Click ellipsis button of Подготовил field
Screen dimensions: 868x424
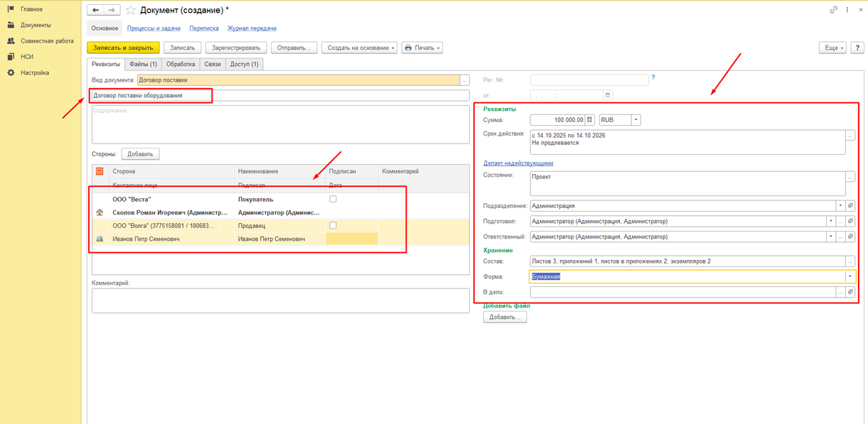click(840, 222)
